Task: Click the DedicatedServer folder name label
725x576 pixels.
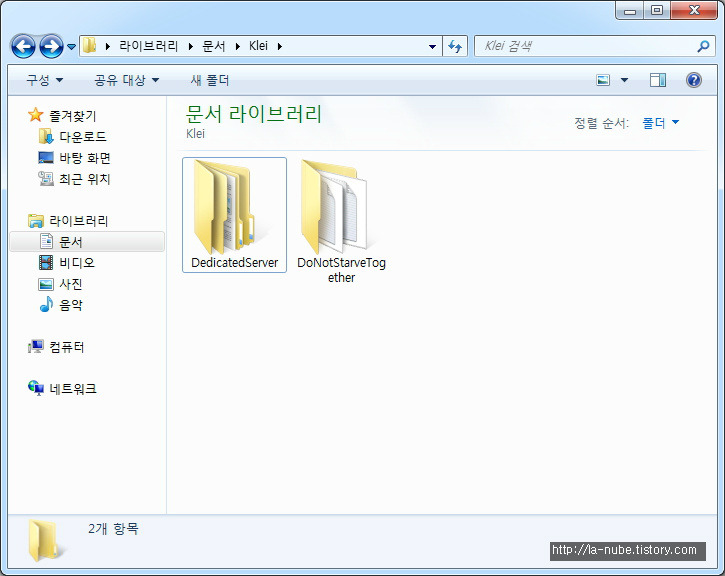Action: click(234, 263)
